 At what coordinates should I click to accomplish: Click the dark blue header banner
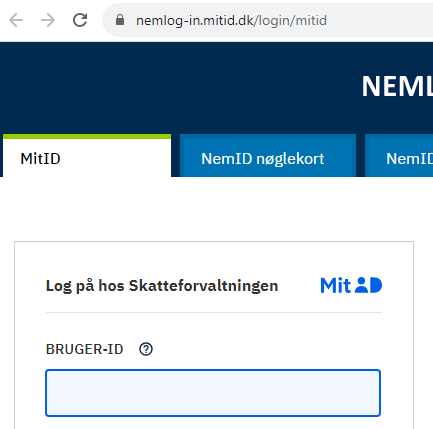pyautogui.click(x=180, y=88)
